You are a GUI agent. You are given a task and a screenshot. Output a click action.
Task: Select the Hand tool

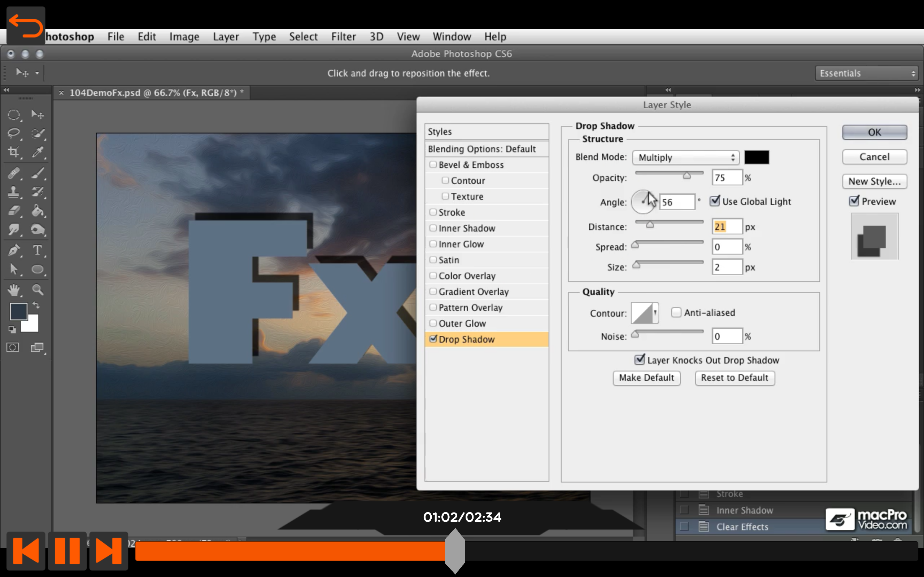click(14, 290)
